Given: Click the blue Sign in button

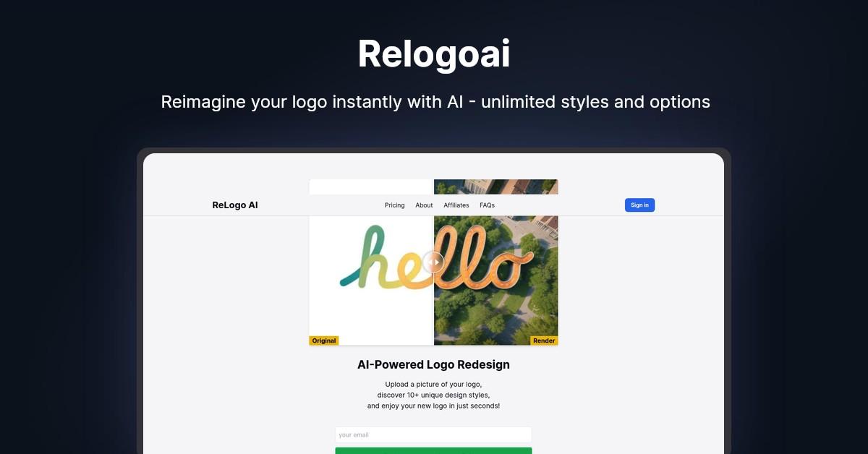Looking at the screenshot, I should pos(639,205).
